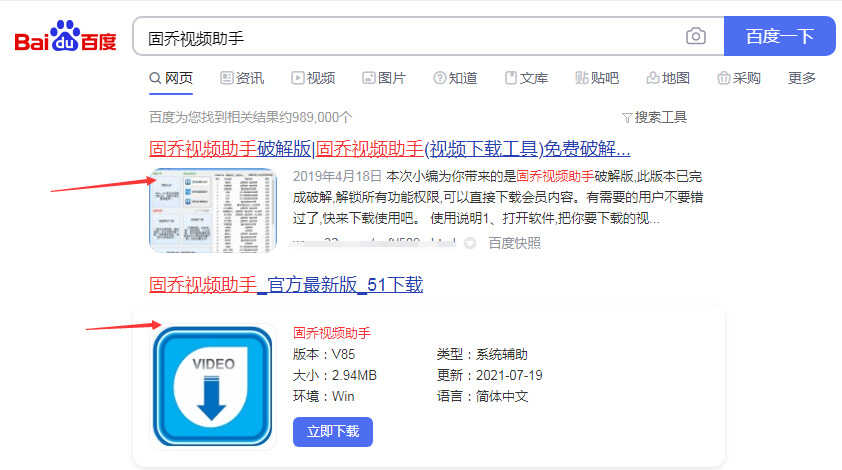Click the red 固乔视频助手 card title
This screenshot has height=470, width=842.
tap(332, 333)
